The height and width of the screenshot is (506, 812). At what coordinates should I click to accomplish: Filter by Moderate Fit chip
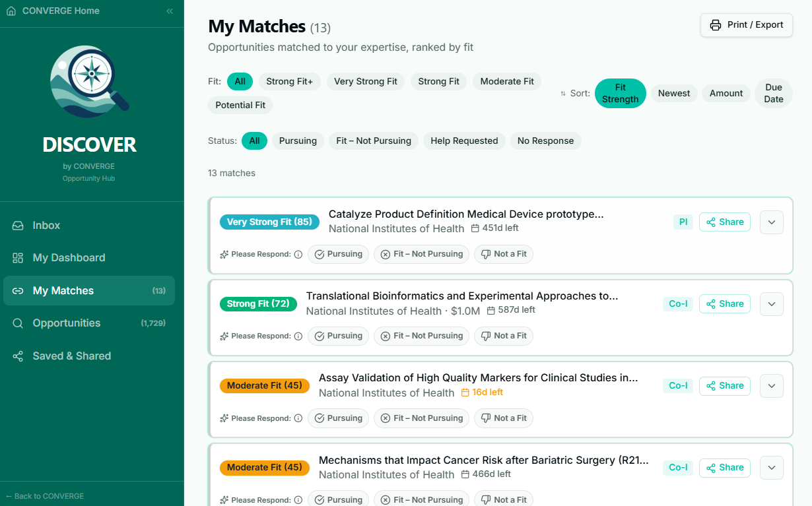507,82
